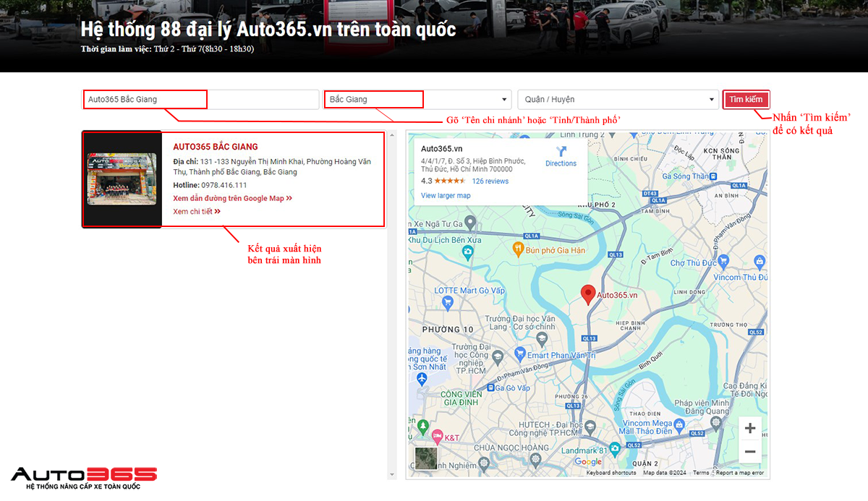
Task: Click hotline number 0978.416.111
Action: pyautogui.click(x=224, y=185)
